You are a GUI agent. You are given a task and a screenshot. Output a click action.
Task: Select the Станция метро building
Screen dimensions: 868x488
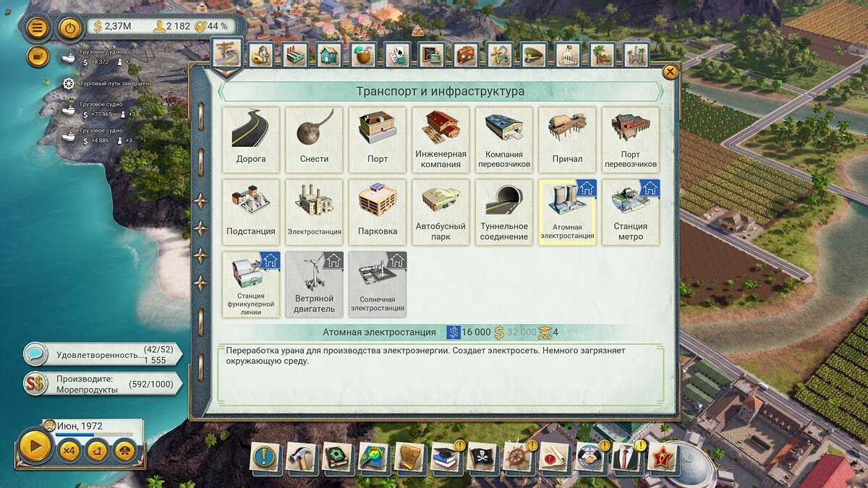point(631,211)
